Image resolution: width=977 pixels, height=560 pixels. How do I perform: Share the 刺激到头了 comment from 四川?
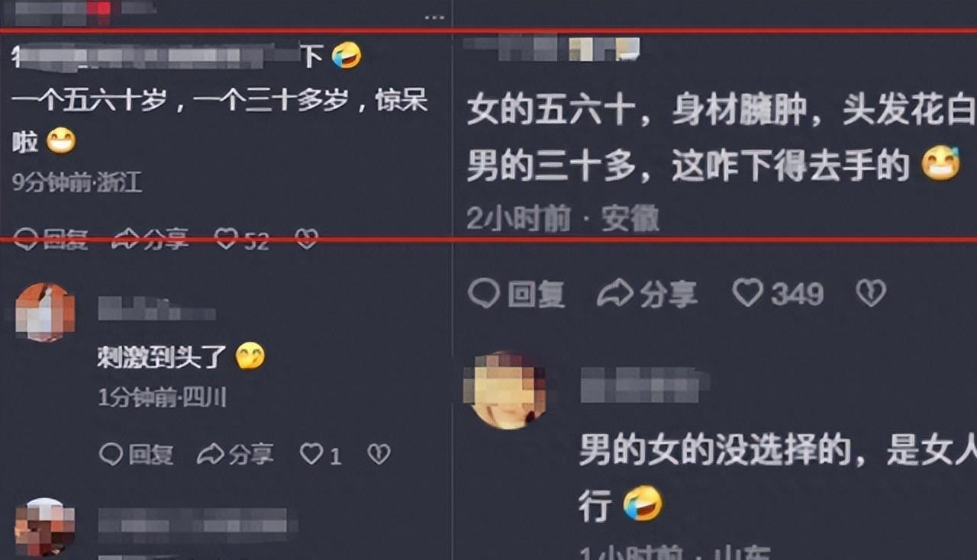tap(235, 455)
